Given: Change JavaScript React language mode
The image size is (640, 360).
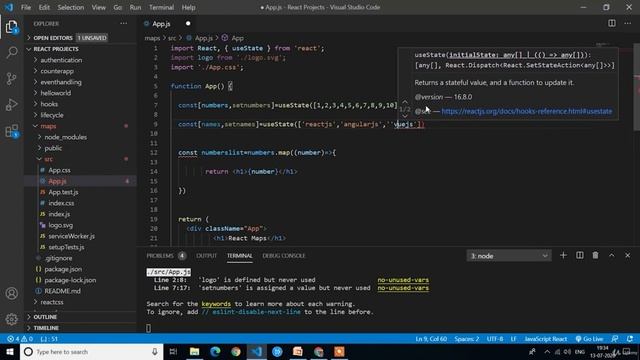Looking at the screenshot, I should pos(546,339).
